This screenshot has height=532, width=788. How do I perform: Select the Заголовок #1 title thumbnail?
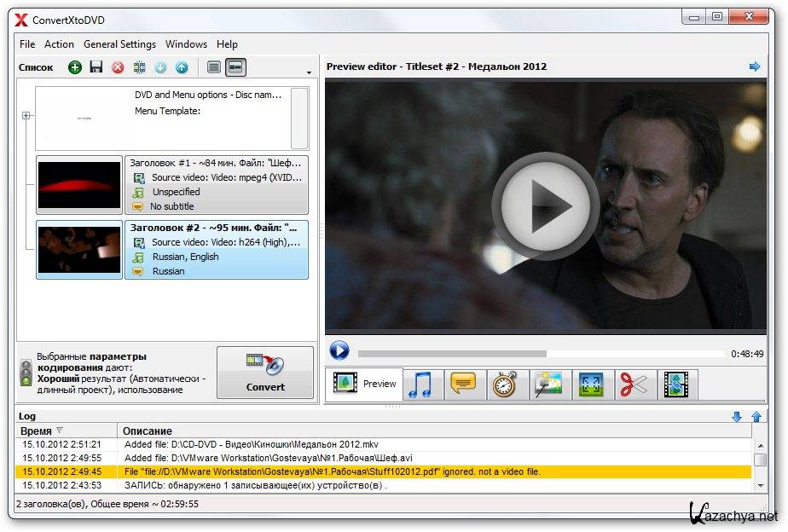click(x=79, y=185)
